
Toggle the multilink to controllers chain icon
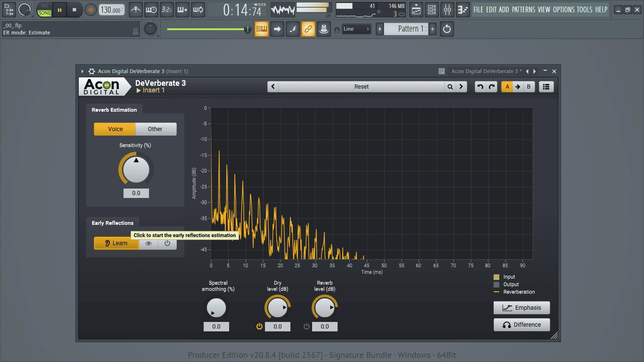308,29
